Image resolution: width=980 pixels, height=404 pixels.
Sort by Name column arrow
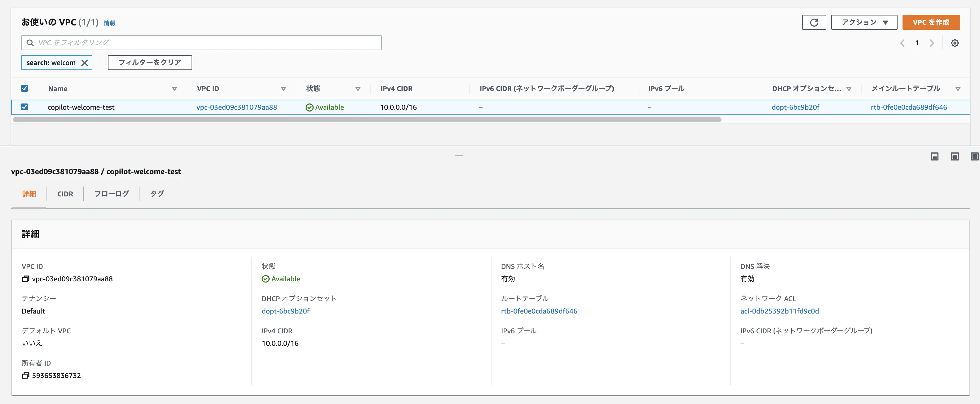(x=174, y=89)
